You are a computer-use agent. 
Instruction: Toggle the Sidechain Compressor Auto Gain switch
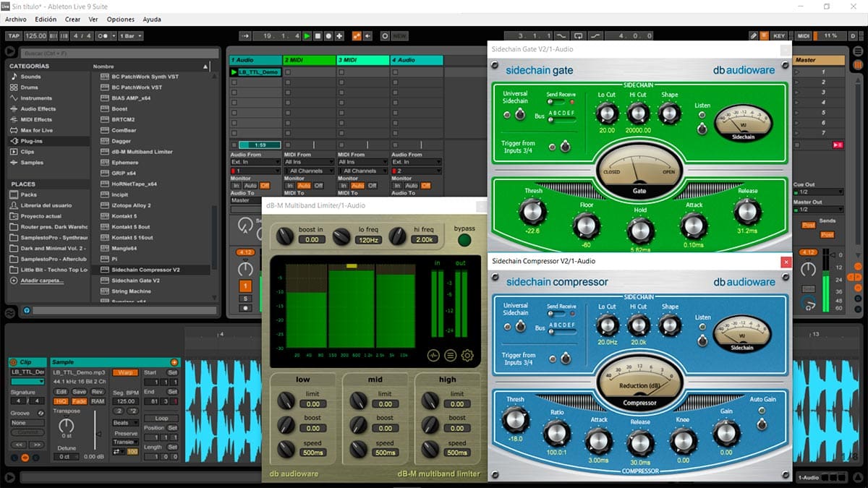(762, 424)
